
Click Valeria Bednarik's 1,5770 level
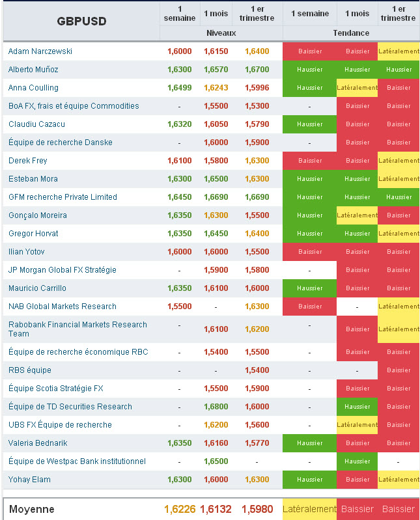point(257,443)
